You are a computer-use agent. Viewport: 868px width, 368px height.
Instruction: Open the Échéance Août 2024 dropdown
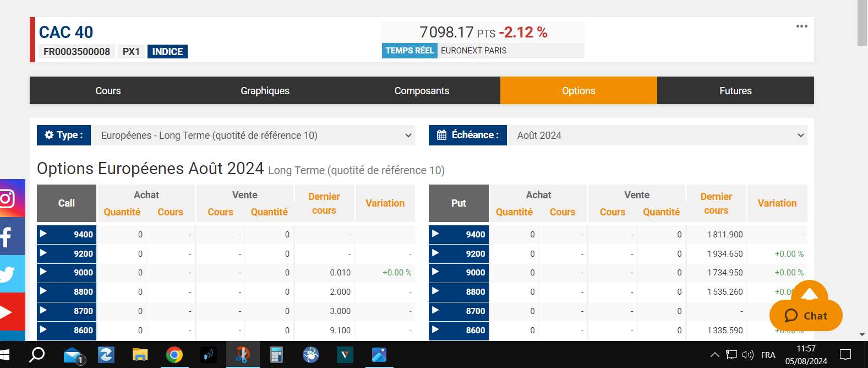click(657, 135)
